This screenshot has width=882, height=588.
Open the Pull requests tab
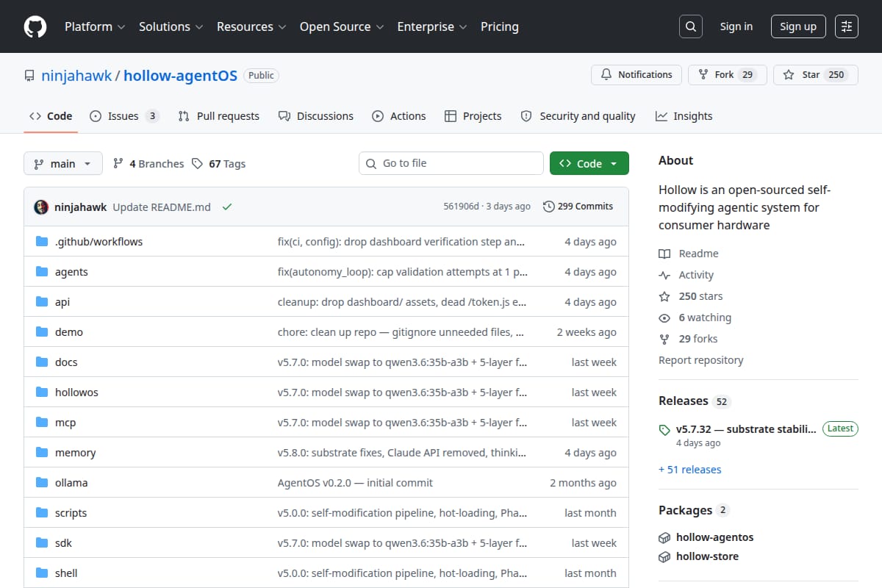(x=219, y=116)
